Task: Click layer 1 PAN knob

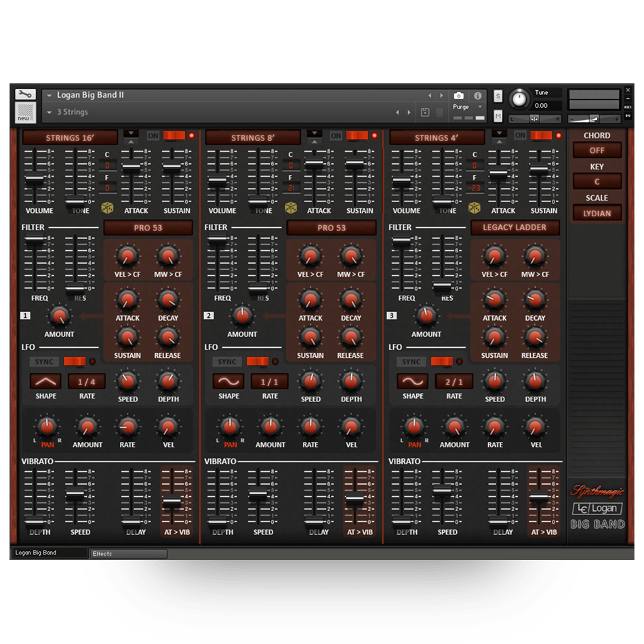Action: [x=47, y=426]
